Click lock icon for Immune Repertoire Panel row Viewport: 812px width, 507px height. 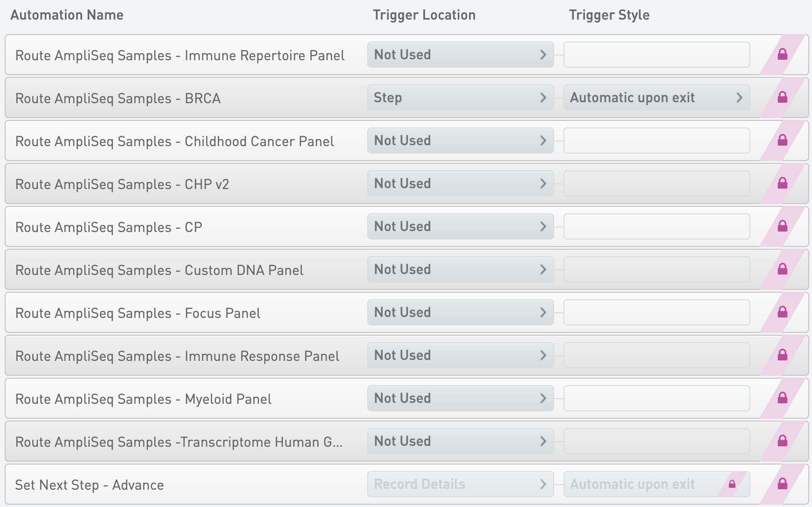tap(783, 55)
